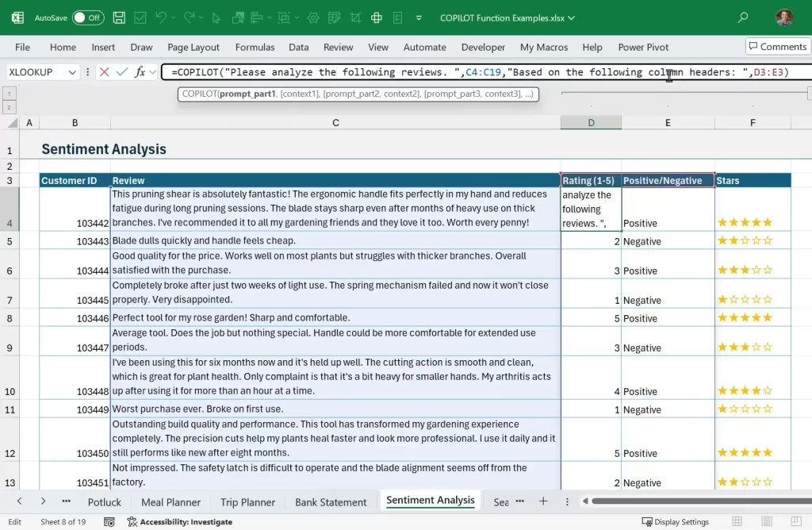Toggle the AutoSave switch

(x=88, y=17)
